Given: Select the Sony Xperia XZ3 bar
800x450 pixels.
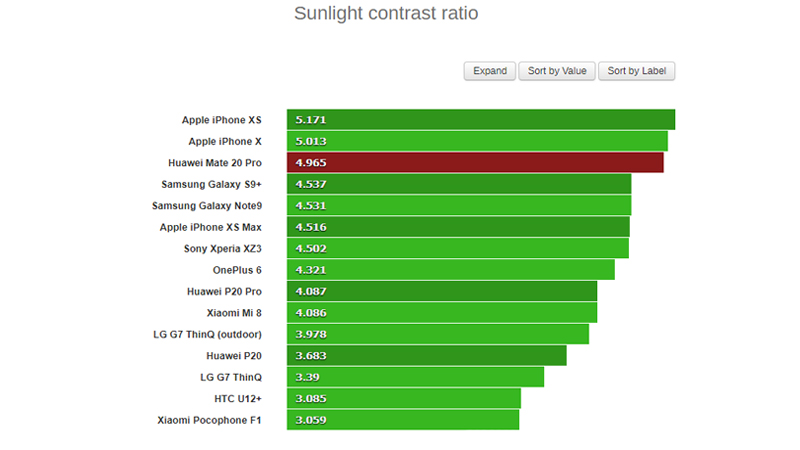Looking at the screenshot, I should pyautogui.click(x=457, y=248).
